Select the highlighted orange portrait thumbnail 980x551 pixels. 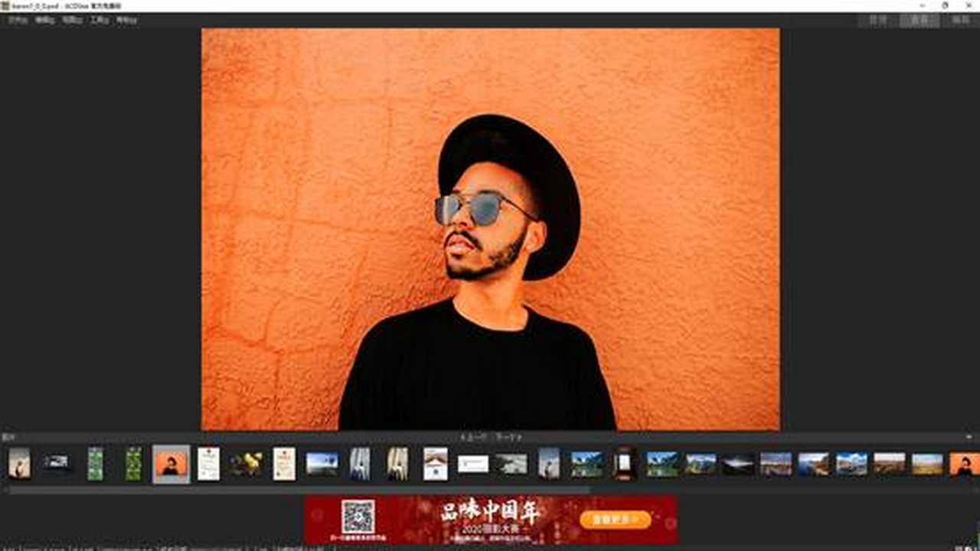[x=171, y=464]
